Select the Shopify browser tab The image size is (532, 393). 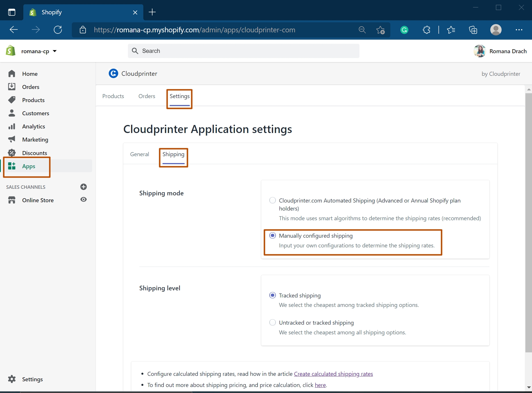[83, 12]
